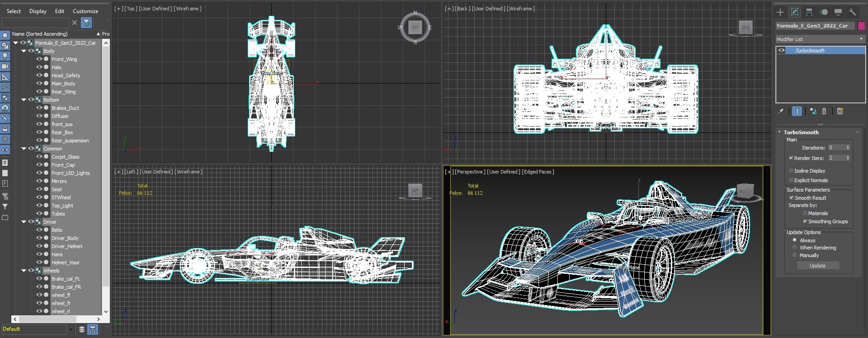
Task: Open the Hierarchy command panel tab
Action: (809, 12)
